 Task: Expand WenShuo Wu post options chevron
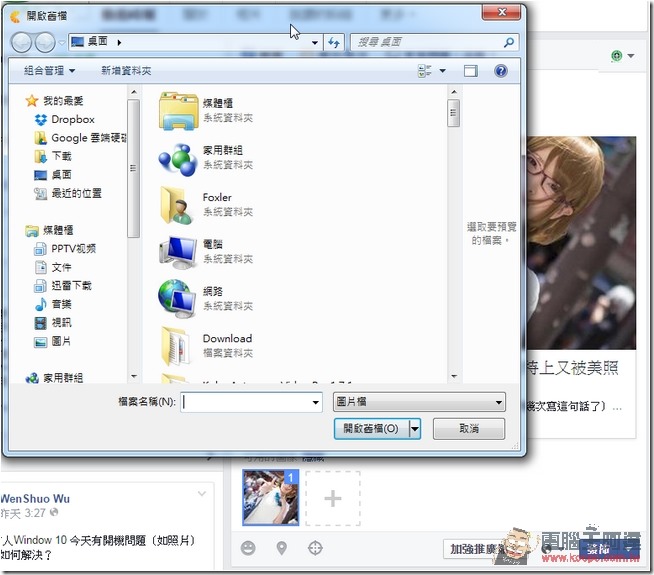(202, 494)
